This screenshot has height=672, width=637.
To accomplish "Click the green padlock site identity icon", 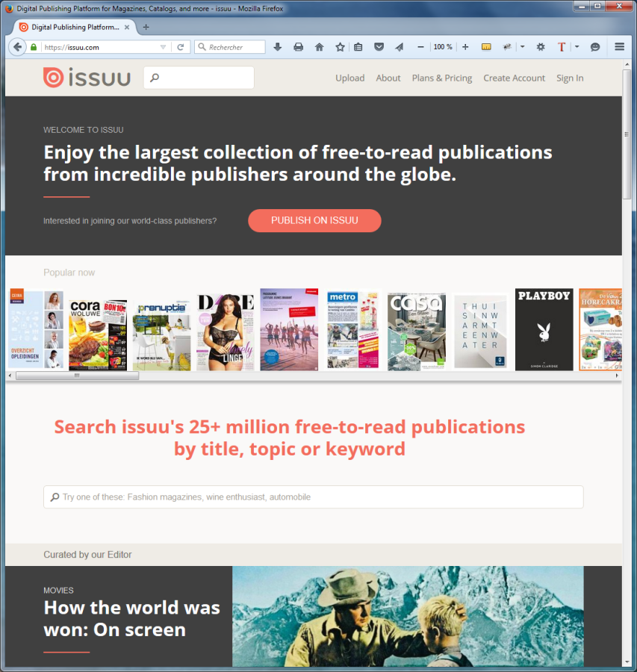I will [x=34, y=47].
